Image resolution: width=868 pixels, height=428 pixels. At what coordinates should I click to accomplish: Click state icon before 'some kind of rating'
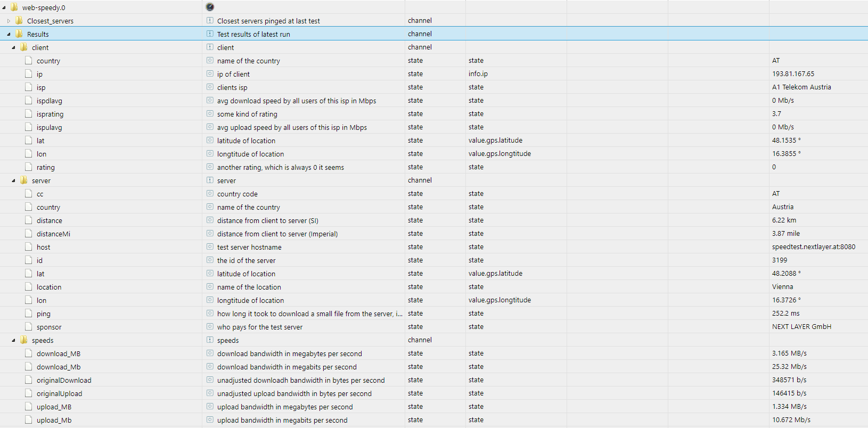210,113
